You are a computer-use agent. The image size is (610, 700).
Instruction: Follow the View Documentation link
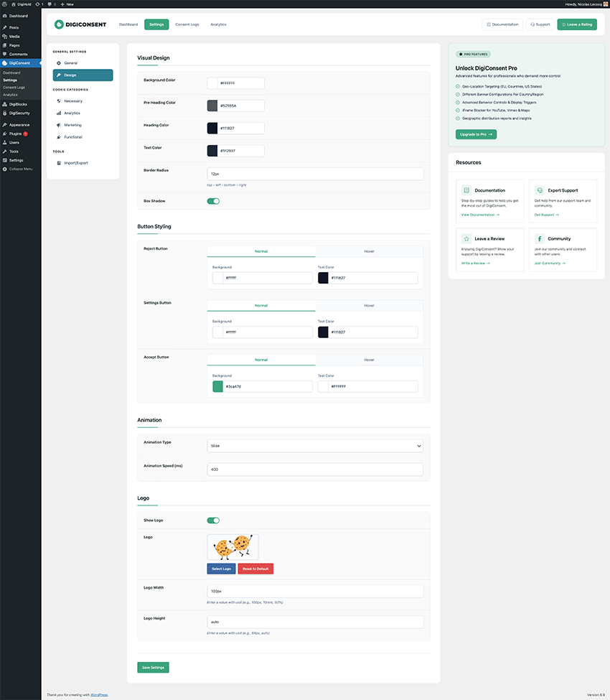pyautogui.click(x=480, y=215)
